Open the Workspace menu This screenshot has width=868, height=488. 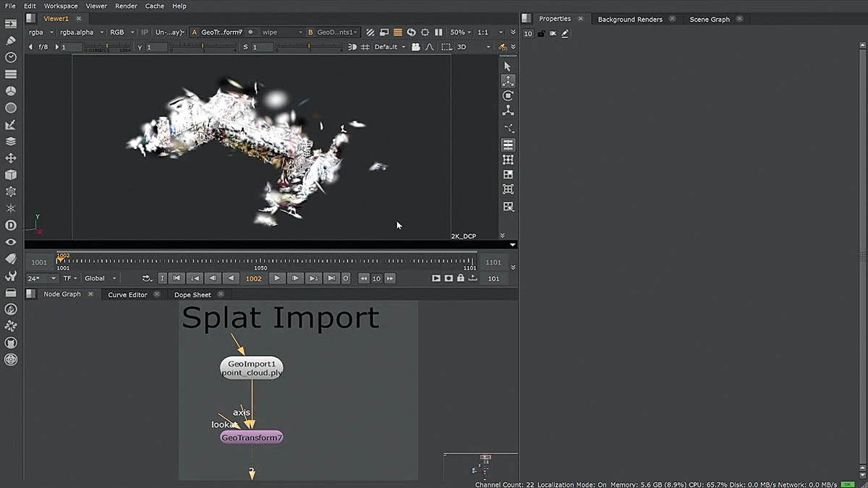(x=61, y=6)
